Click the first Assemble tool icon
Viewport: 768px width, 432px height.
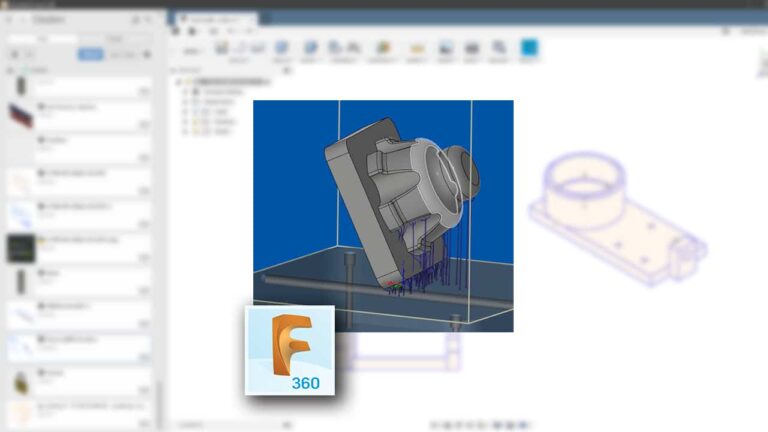335,48
